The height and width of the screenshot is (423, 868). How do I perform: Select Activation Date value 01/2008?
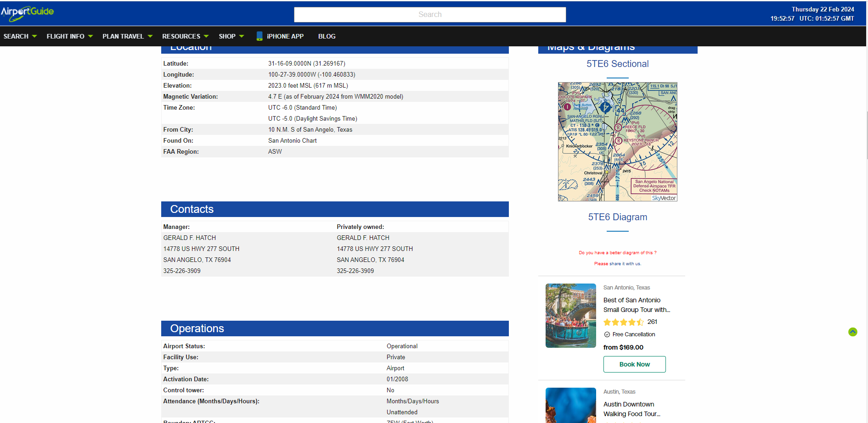pos(397,379)
